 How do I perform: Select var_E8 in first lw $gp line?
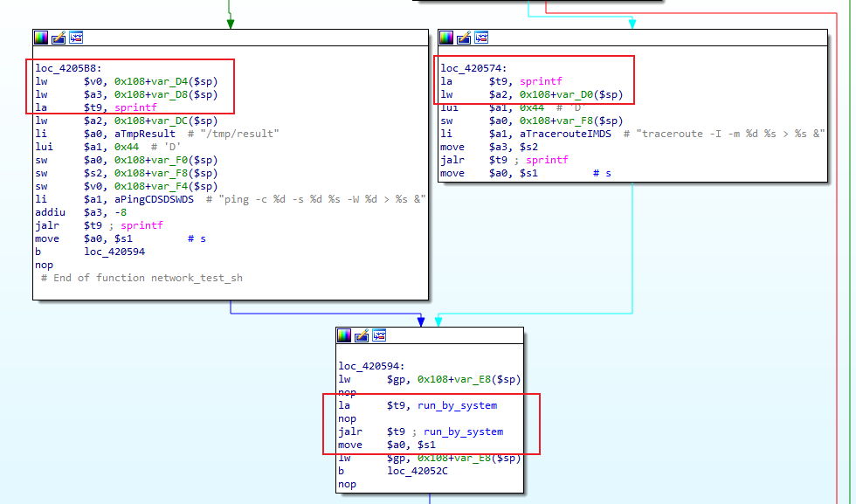point(473,379)
